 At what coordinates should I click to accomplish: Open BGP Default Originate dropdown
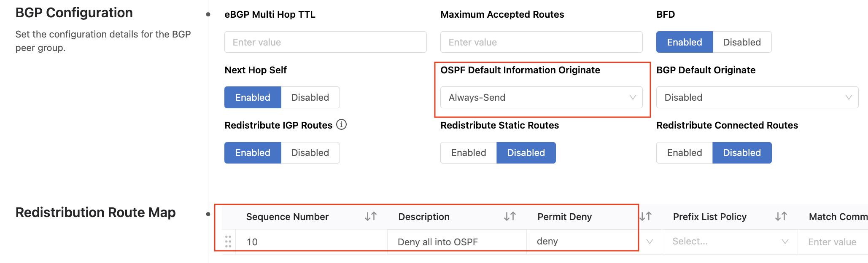757,97
